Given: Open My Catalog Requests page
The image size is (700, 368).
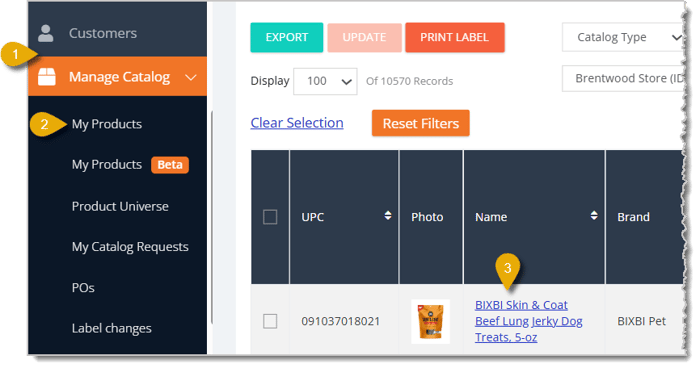Looking at the screenshot, I should pos(130,247).
